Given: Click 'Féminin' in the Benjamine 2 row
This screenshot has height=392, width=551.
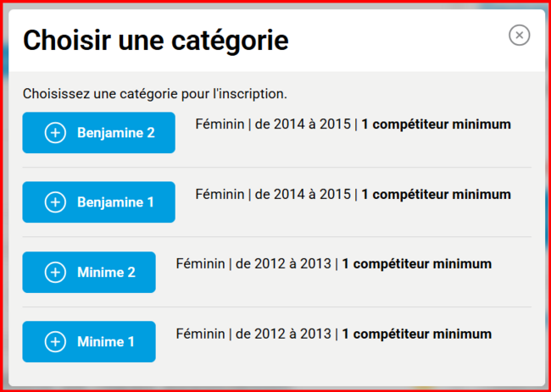Looking at the screenshot, I should 220,124.
